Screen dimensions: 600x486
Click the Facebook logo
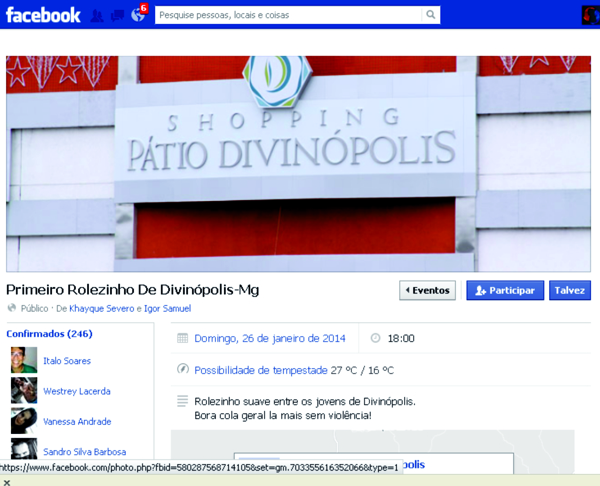[x=43, y=15]
